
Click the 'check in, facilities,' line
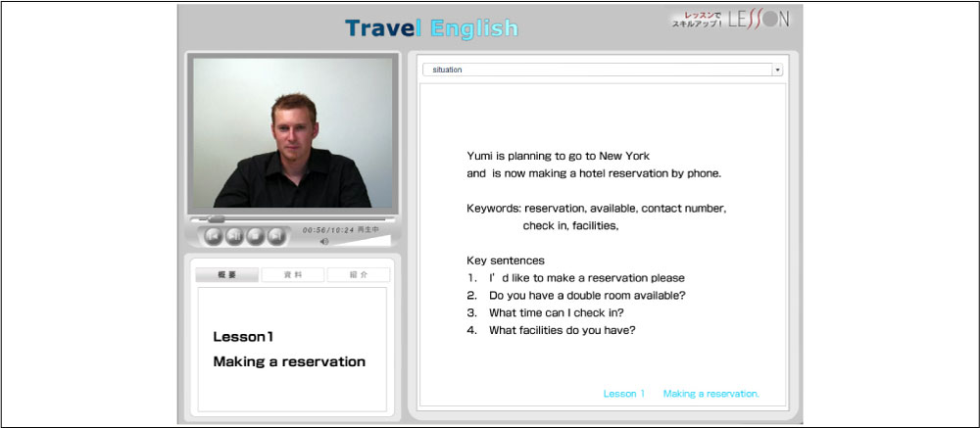tap(570, 226)
